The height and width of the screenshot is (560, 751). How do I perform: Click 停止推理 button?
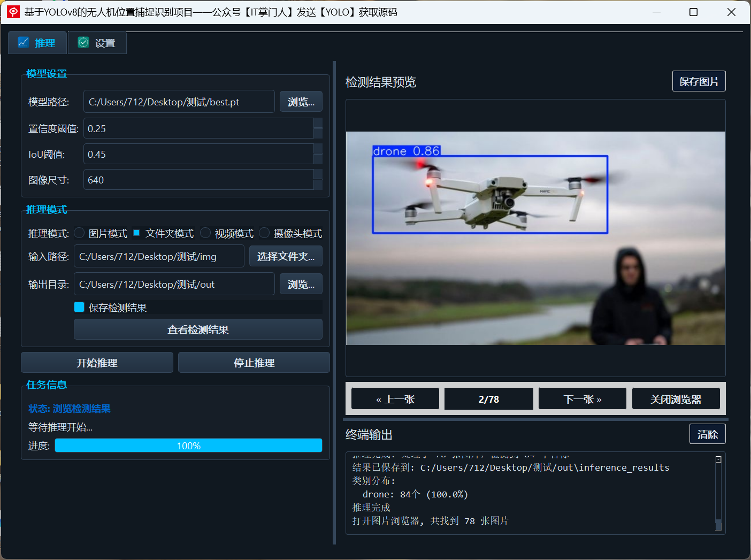pos(254,363)
